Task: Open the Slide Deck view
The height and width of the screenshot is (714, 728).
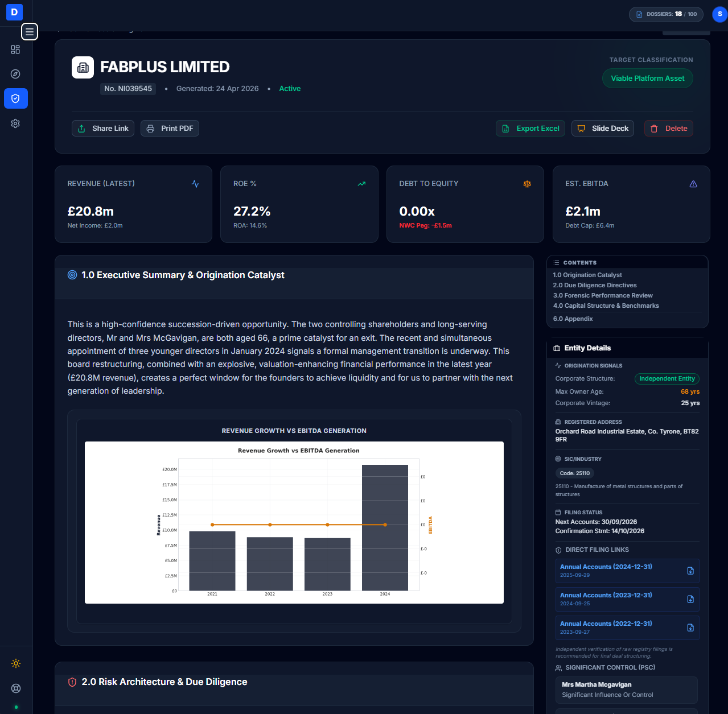Action: click(x=602, y=129)
